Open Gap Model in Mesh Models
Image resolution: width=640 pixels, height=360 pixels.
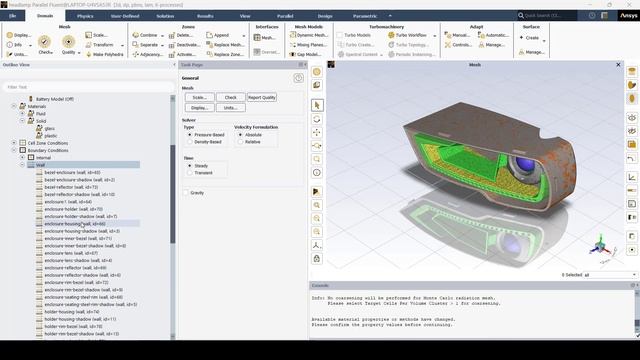pos(305,54)
